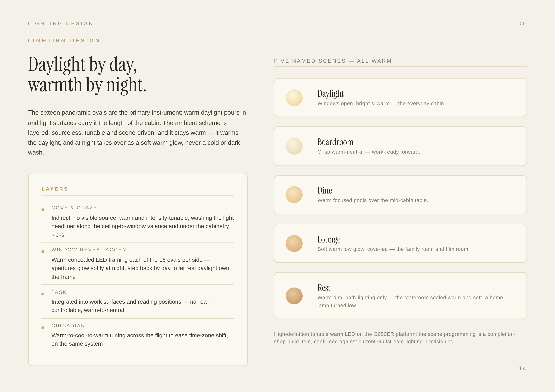Click the Daylight by day headline
Screen dimensions: 555x392
[x=87, y=74]
